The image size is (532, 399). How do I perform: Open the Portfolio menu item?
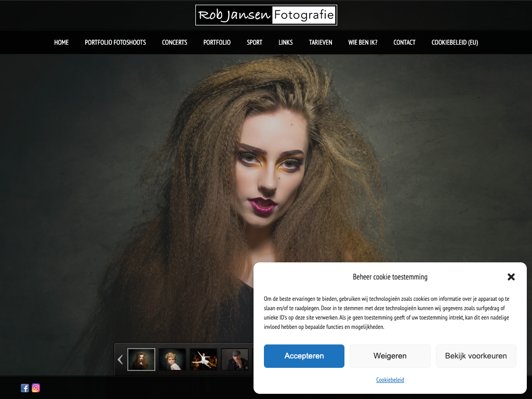point(217,43)
